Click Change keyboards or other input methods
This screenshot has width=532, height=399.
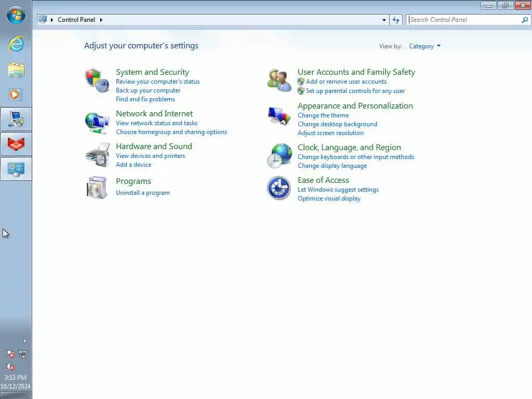click(355, 157)
